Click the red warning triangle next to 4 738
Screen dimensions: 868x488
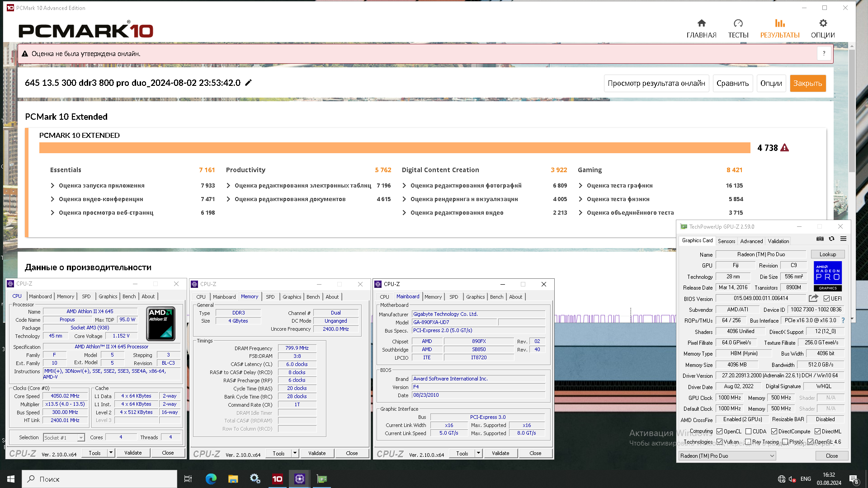pyautogui.click(x=785, y=148)
